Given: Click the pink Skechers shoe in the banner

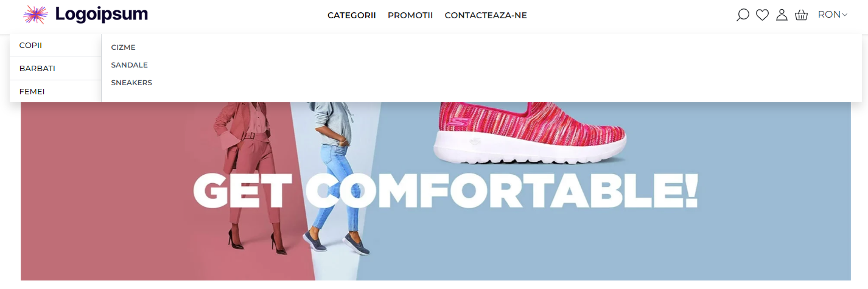Looking at the screenshot, I should click(x=529, y=134).
